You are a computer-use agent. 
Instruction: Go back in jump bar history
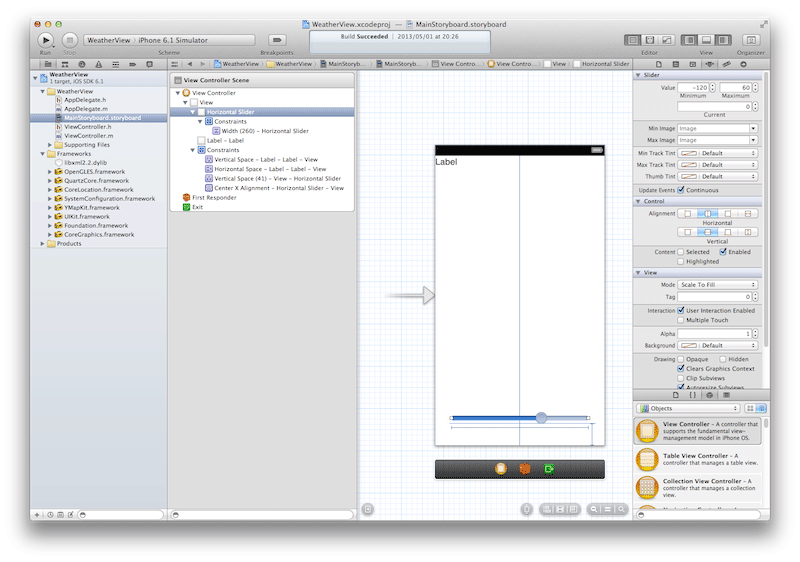(x=190, y=64)
